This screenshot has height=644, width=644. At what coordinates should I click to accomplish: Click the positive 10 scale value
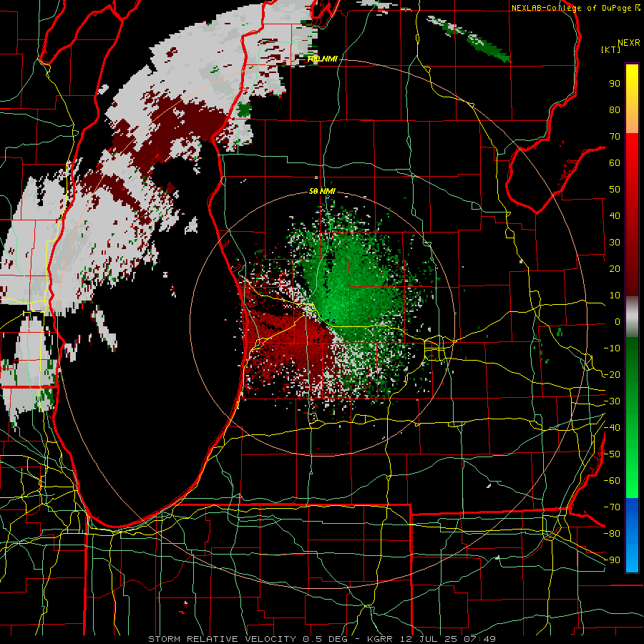tap(615, 296)
